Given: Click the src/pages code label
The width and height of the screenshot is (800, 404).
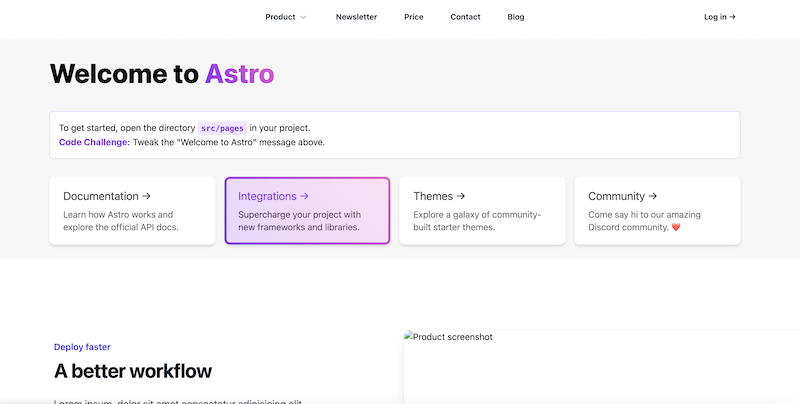Looking at the screenshot, I should pos(222,128).
